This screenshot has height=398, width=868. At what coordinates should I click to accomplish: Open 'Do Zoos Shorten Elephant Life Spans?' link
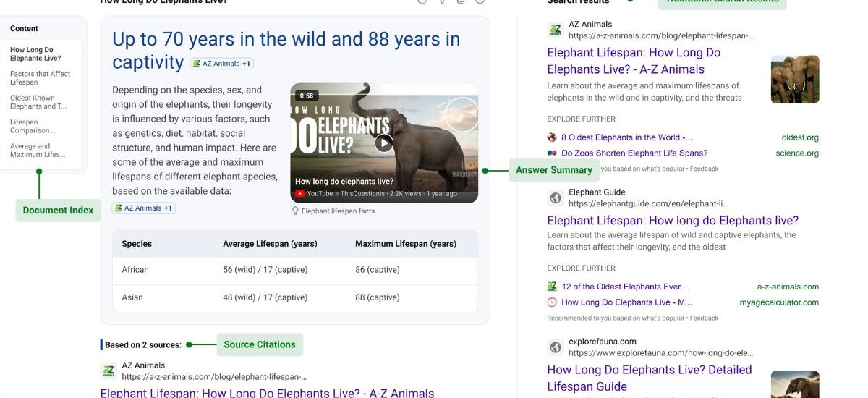coord(634,153)
